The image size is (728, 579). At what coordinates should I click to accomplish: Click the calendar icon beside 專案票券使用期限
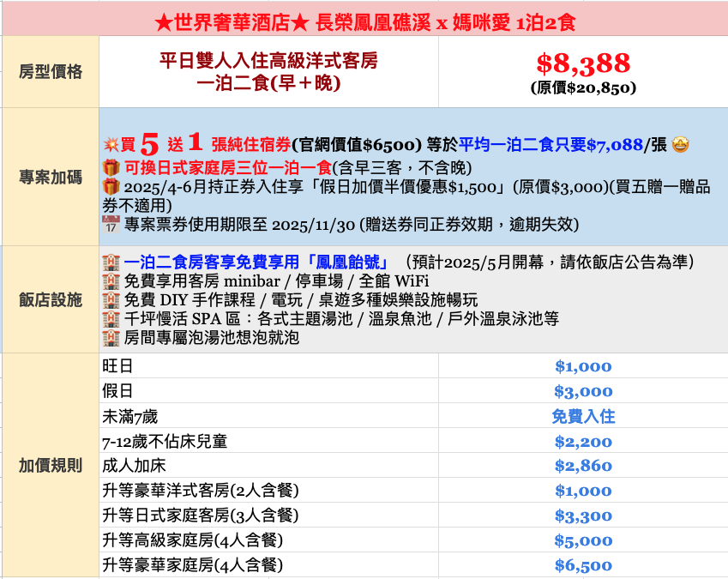(x=111, y=225)
